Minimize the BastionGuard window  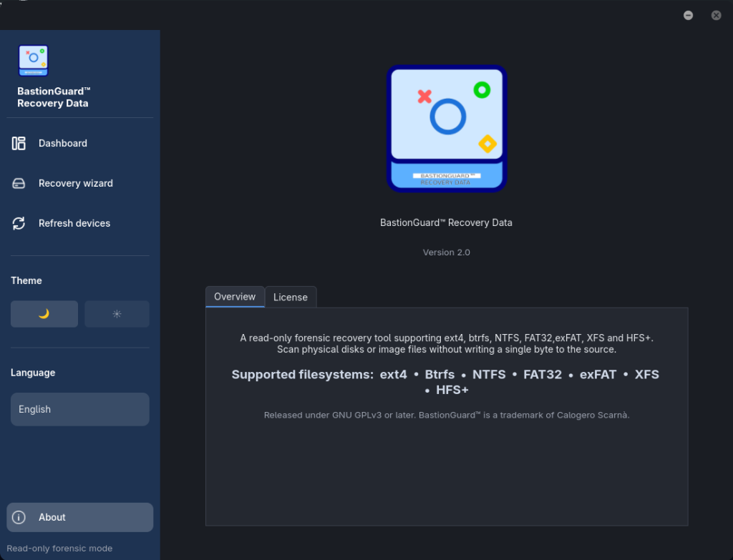[688, 16]
